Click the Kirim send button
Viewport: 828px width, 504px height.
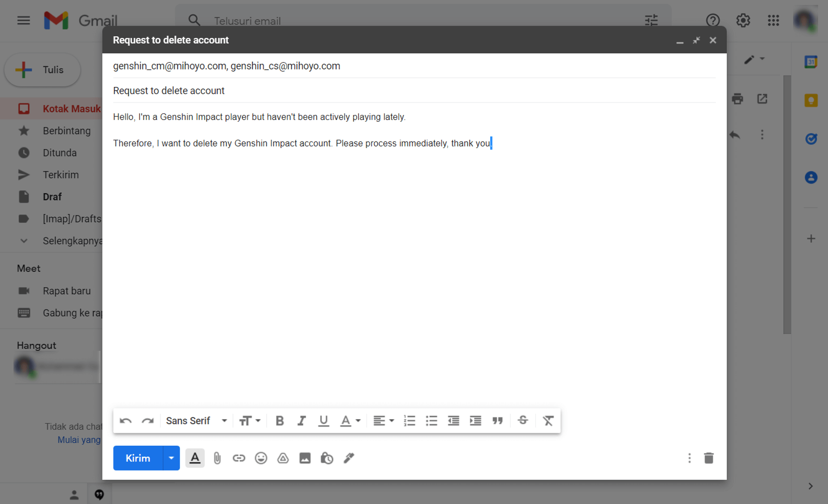pos(138,458)
